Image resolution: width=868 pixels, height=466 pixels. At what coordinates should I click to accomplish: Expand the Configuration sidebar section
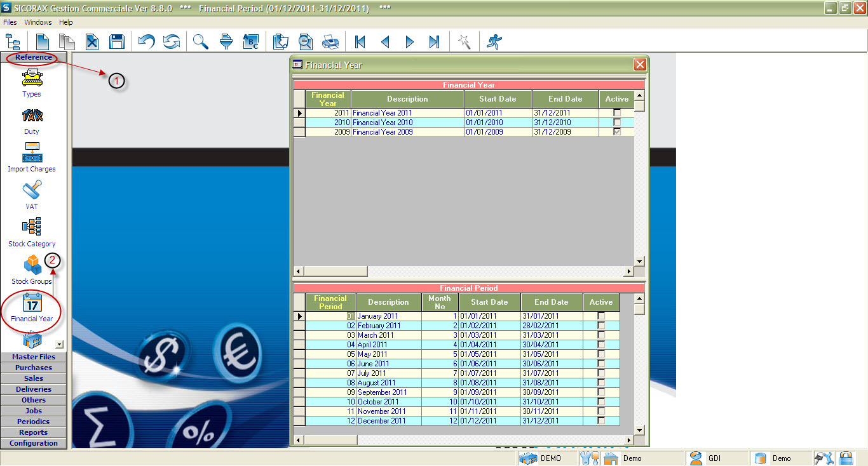coord(34,443)
